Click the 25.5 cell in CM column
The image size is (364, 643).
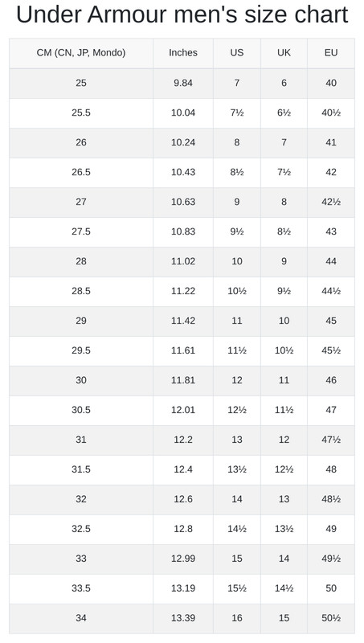pyautogui.click(x=81, y=113)
